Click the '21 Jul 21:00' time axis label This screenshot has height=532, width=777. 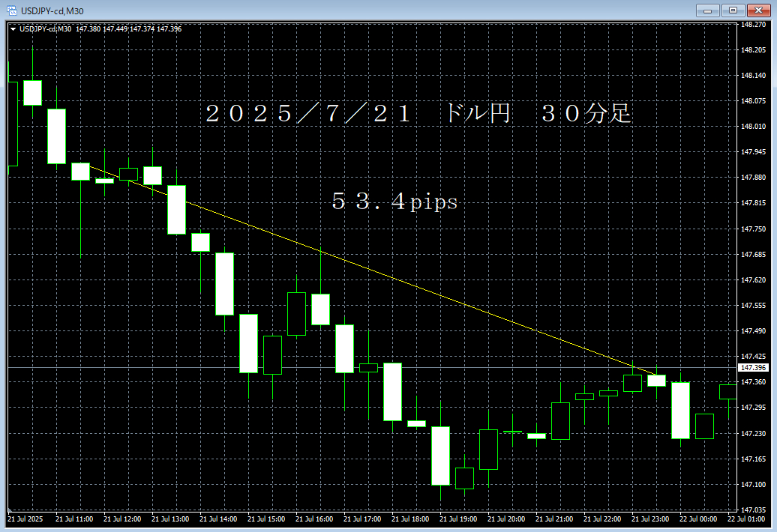click(554, 519)
